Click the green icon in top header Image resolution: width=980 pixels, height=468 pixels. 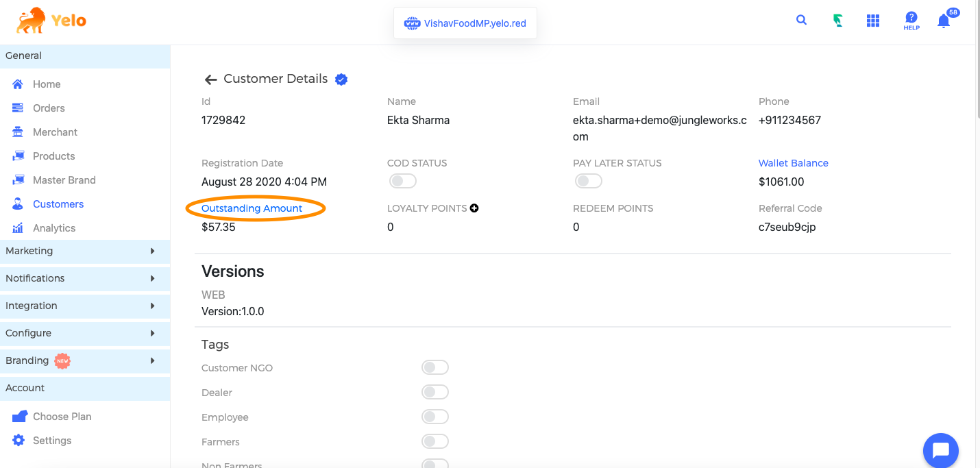837,21
